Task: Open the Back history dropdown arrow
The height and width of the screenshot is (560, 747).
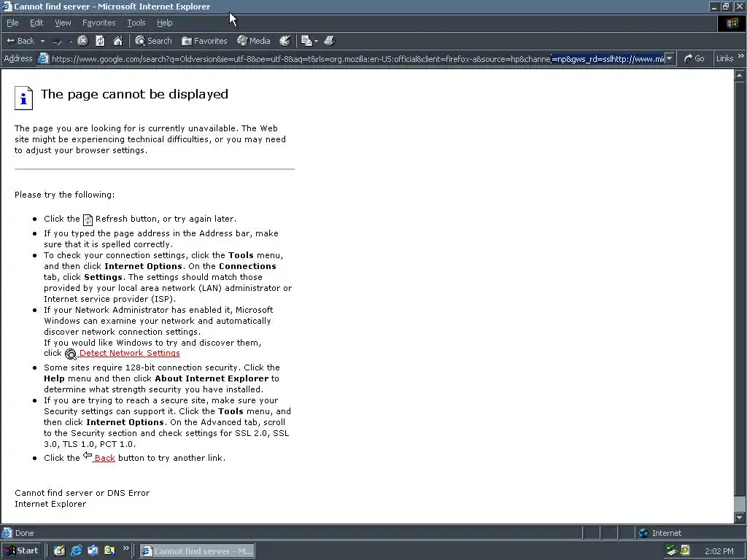Action: 42,42
